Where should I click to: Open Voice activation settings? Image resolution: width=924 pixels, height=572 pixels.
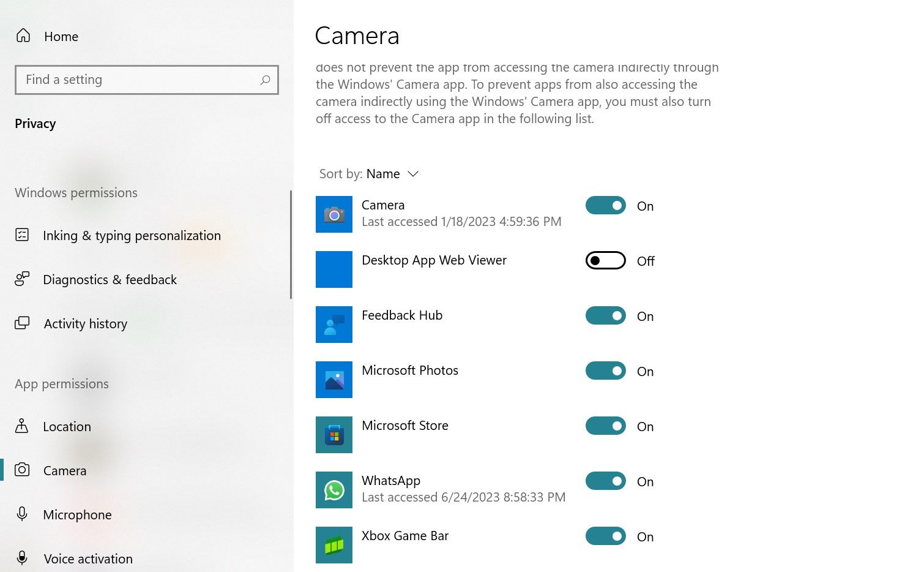[88, 558]
